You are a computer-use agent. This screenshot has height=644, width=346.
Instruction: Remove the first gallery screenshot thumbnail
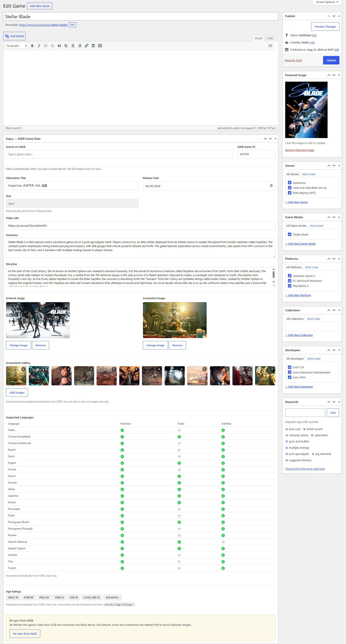pos(23,369)
